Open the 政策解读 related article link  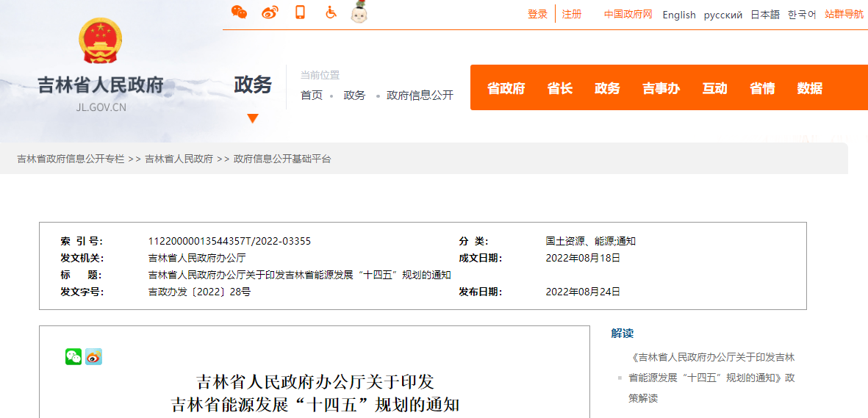[711, 378]
